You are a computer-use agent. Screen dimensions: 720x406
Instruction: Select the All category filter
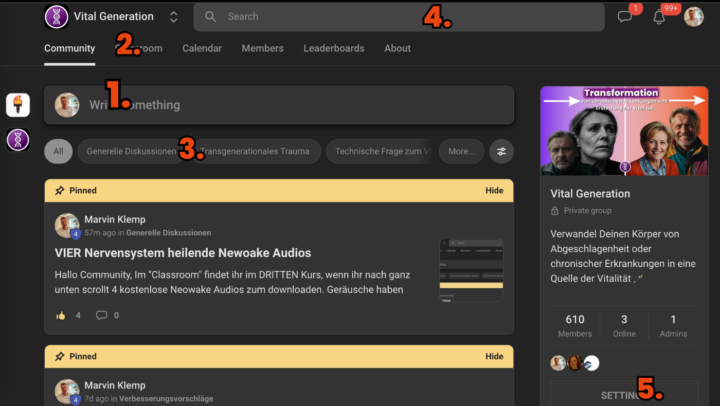[x=58, y=152]
